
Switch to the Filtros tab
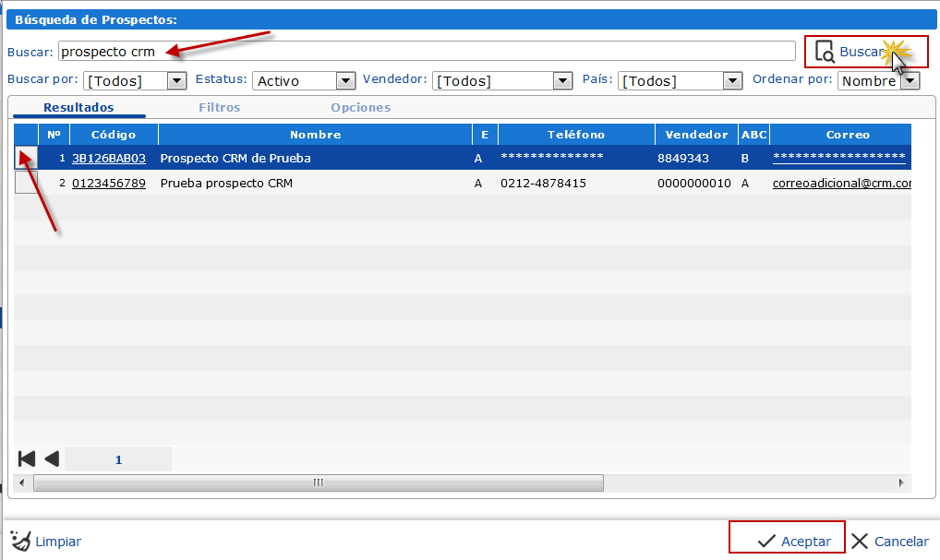[x=219, y=108]
